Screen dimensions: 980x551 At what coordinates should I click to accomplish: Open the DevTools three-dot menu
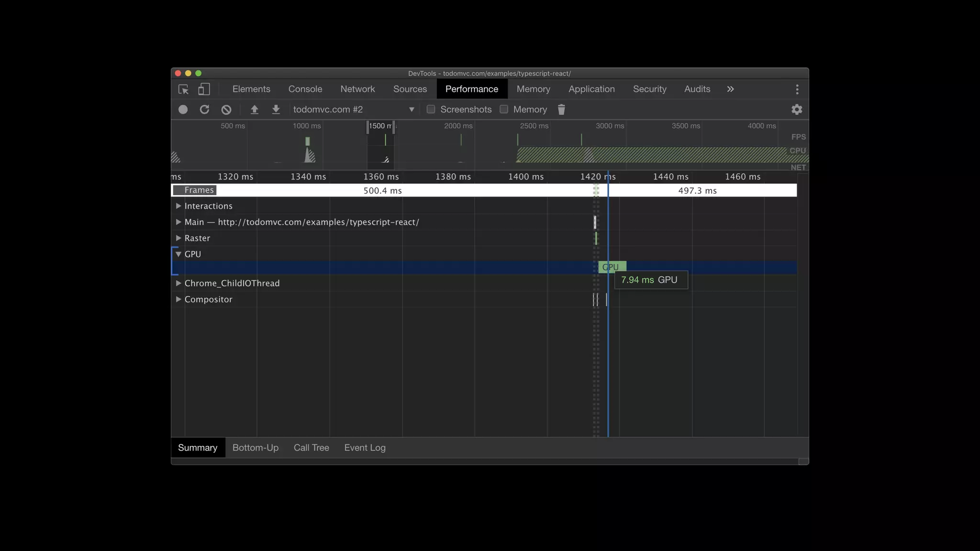click(797, 89)
